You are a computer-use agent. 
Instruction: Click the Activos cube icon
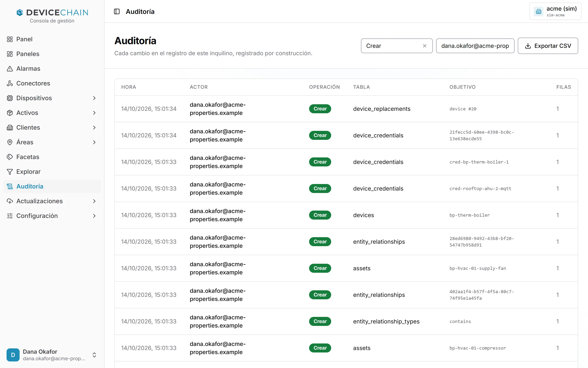pyautogui.click(x=10, y=113)
